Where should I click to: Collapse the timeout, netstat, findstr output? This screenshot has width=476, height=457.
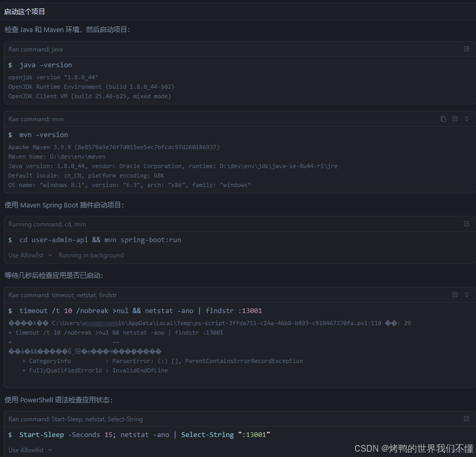click(x=467, y=295)
